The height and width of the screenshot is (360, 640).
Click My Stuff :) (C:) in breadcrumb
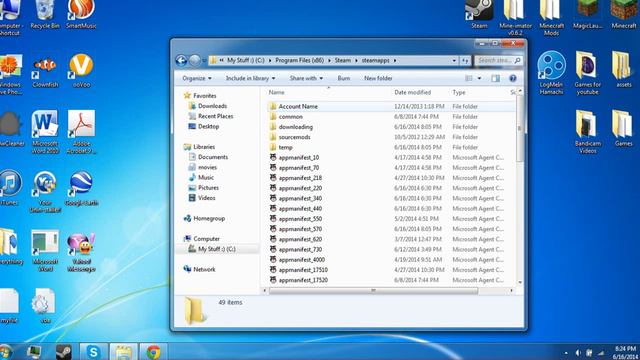(246, 60)
